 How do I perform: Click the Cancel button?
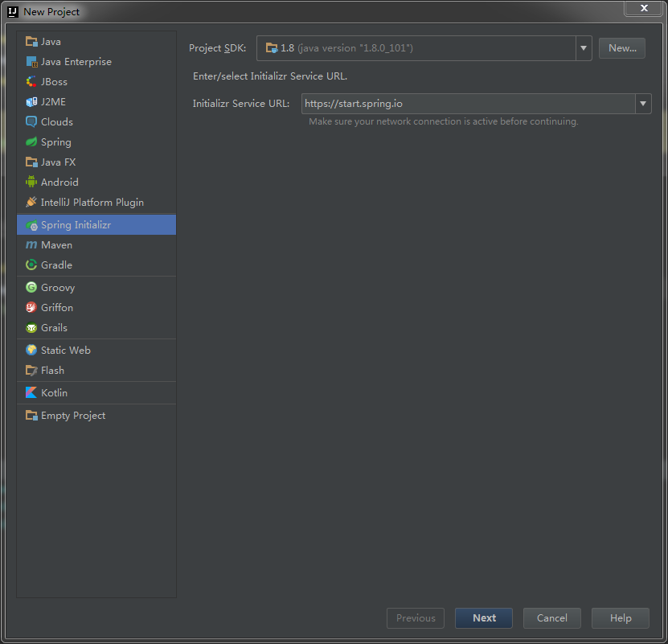(x=551, y=618)
